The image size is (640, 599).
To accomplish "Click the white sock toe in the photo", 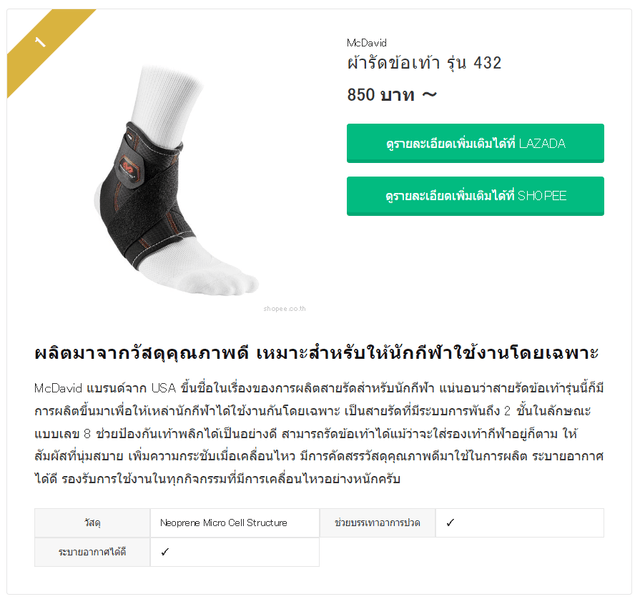I will coord(231,282).
